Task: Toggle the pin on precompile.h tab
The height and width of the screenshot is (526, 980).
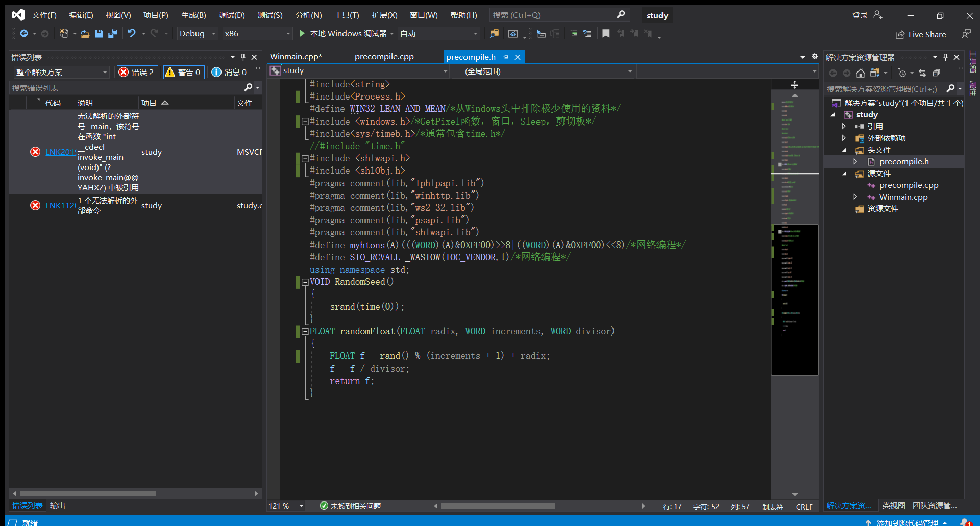Action: 505,57
